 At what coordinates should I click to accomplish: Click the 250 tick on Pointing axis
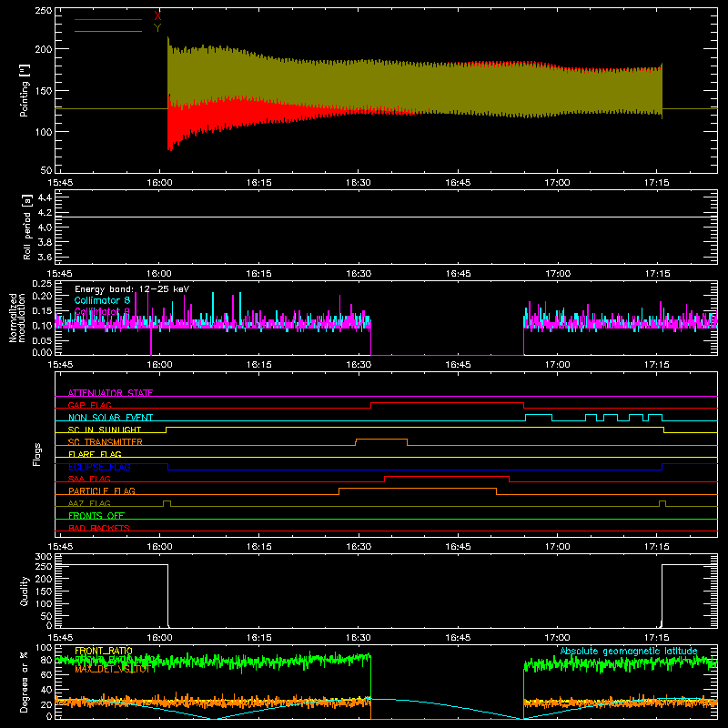43,11
